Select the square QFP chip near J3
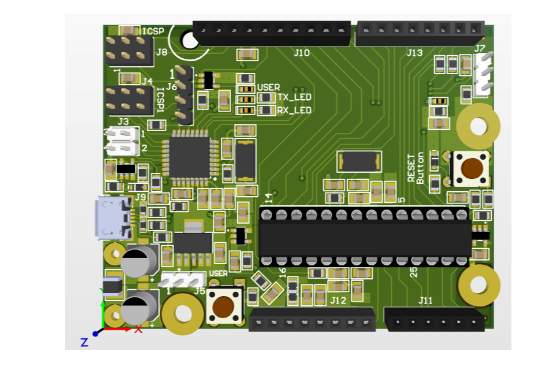This screenshot has height=390, width=546. [x=189, y=157]
